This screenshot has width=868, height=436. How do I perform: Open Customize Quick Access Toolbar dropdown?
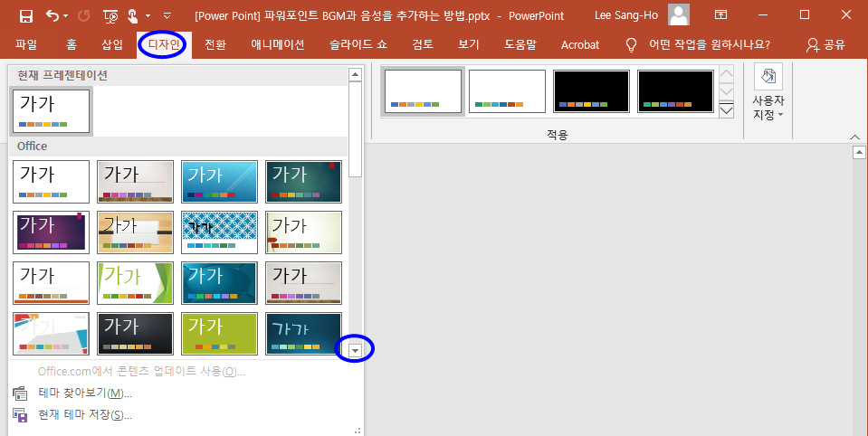(167, 16)
